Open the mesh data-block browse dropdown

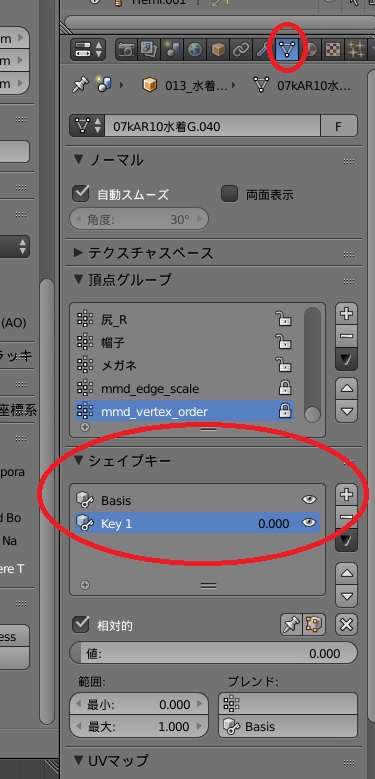coord(87,126)
